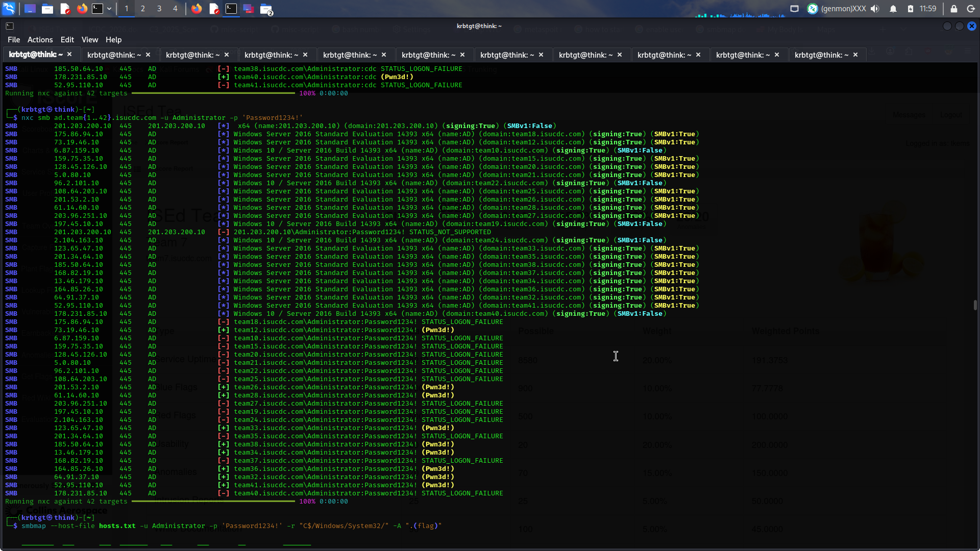Open the View menu

(x=89, y=40)
